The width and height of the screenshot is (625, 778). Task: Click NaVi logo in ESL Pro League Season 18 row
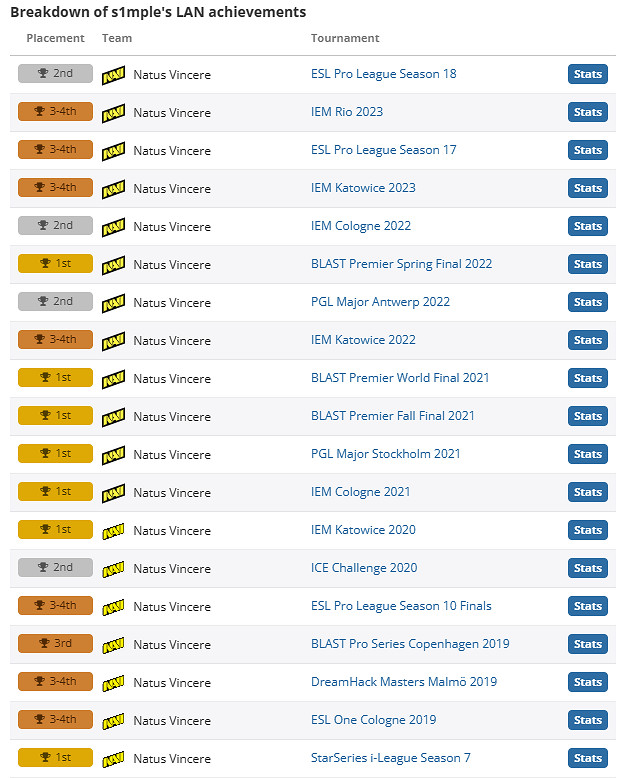[x=113, y=74]
